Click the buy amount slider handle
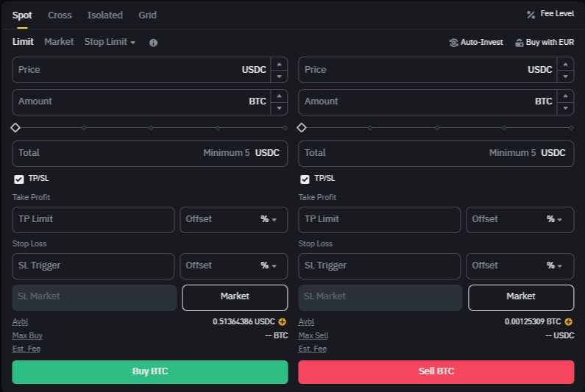 coord(15,128)
